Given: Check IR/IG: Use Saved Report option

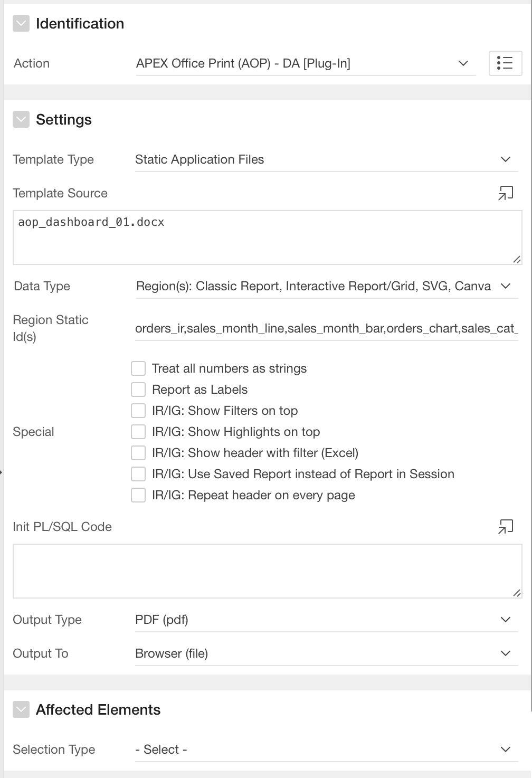Looking at the screenshot, I should 138,474.
